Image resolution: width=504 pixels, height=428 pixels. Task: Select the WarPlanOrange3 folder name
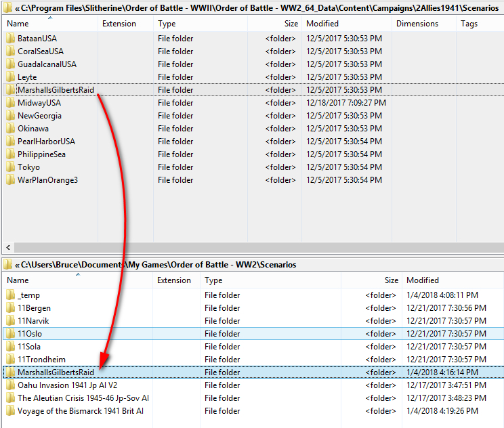[x=47, y=179]
